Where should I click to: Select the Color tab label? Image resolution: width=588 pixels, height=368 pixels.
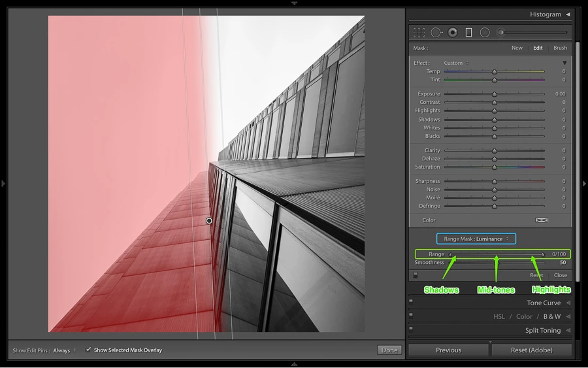pyautogui.click(x=524, y=316)
